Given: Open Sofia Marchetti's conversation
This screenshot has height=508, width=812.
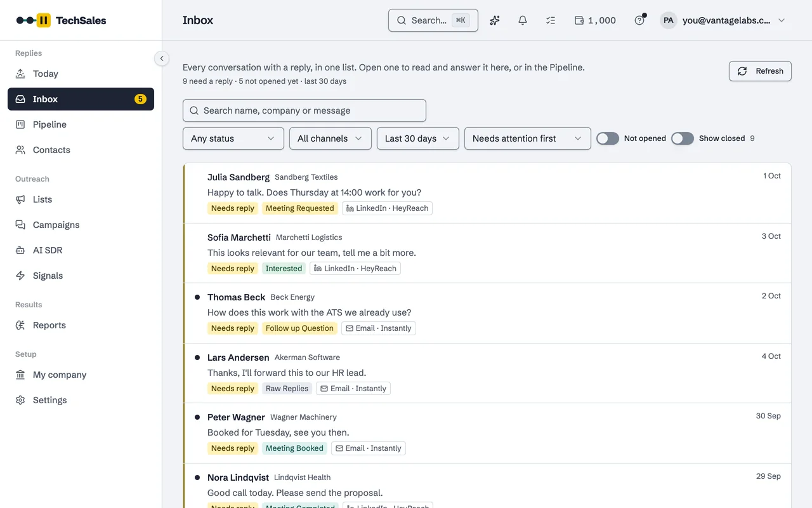Looking at the screenshot, I should point(487,253).
